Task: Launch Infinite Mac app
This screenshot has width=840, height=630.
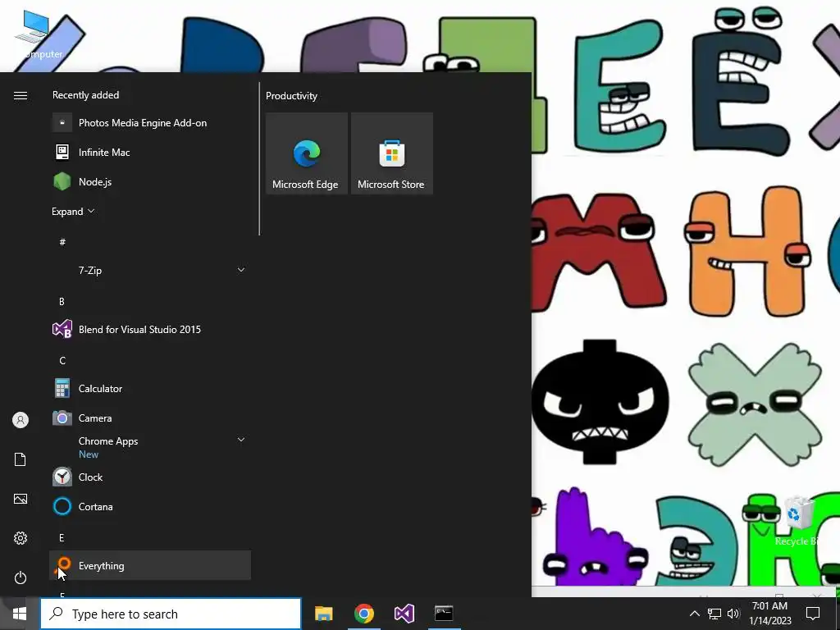Action: coord(150,152)
